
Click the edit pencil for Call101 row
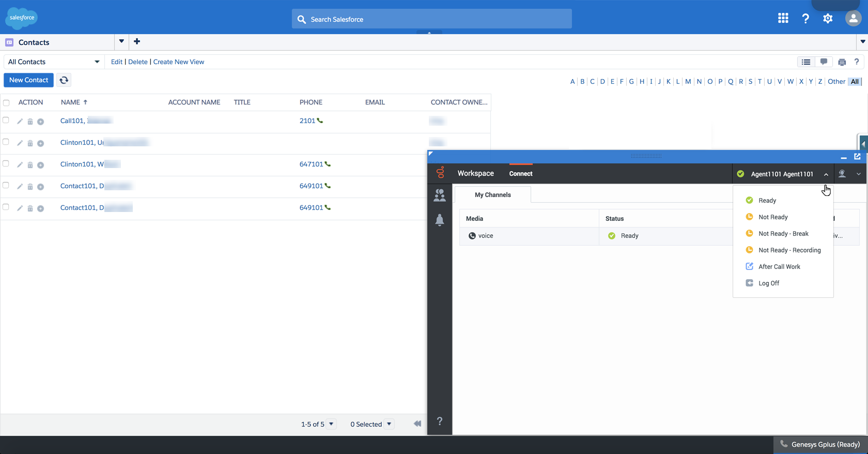[x=20, y=122]
